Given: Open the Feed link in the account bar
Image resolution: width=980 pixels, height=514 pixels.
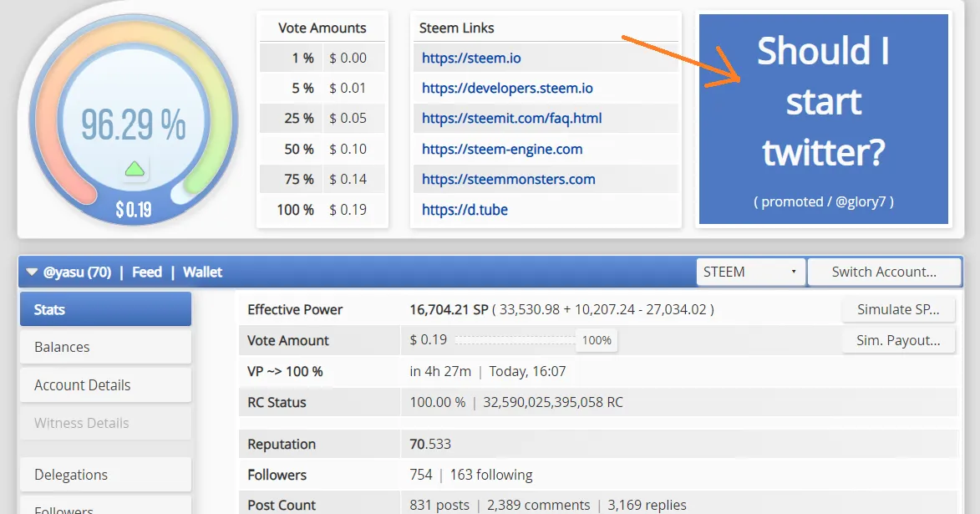Looking at the screenshot, I should [x=147, y=272].
